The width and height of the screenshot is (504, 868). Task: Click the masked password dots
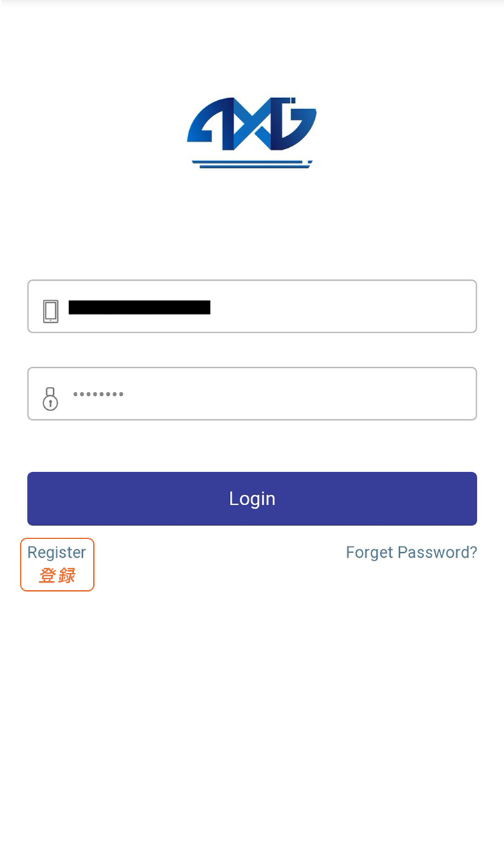coord(98,395)
